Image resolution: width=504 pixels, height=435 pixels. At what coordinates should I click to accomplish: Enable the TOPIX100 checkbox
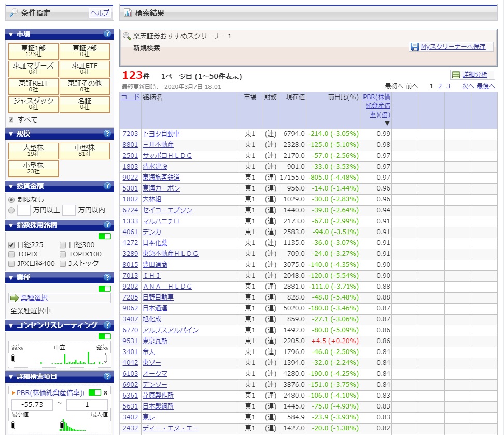pos(63,254)
